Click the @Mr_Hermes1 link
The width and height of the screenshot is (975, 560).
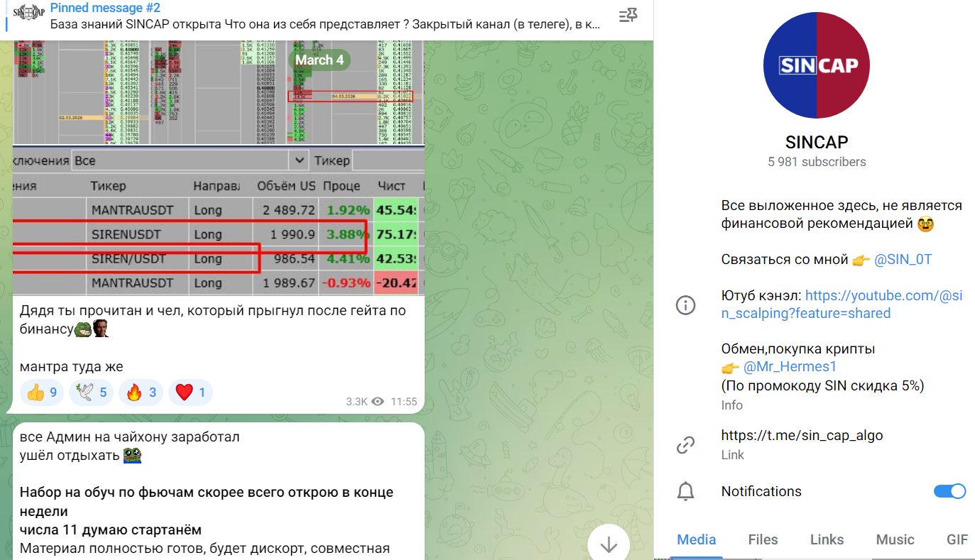790,366
